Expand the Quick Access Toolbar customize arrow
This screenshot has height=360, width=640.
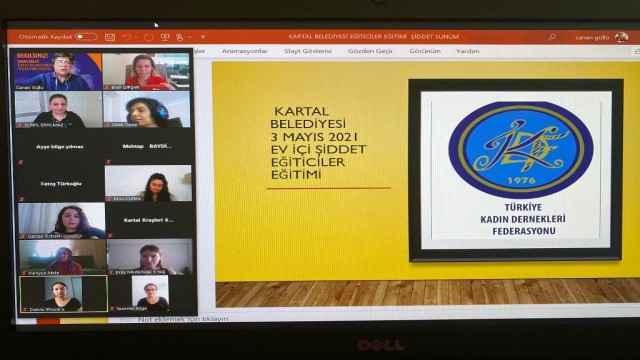click(x=203, y=37)
